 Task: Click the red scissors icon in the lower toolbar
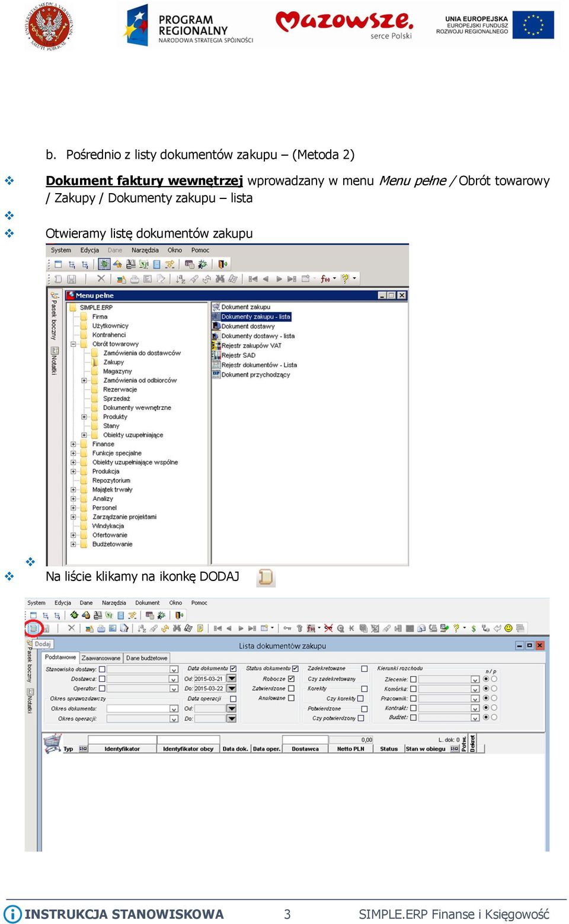click(328, 628)
